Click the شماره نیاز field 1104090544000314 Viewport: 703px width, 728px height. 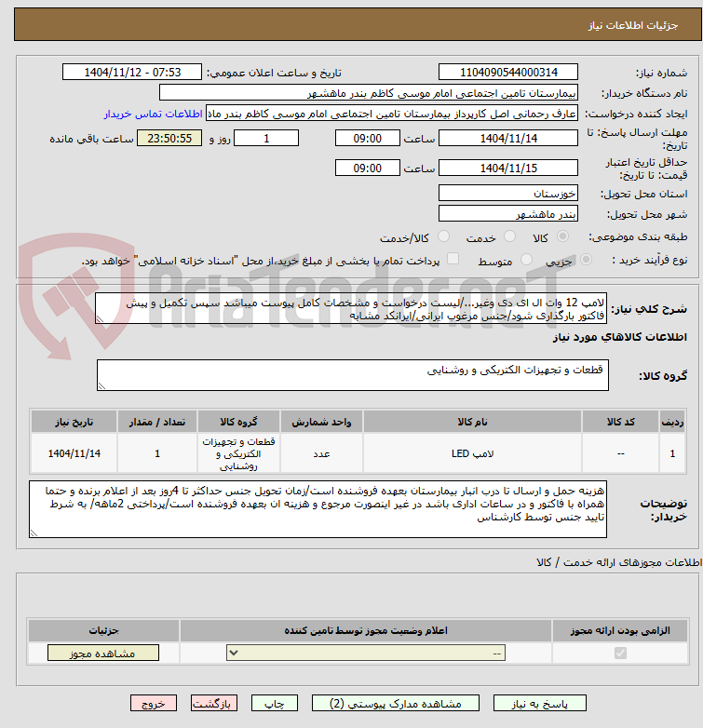point(508,72)
